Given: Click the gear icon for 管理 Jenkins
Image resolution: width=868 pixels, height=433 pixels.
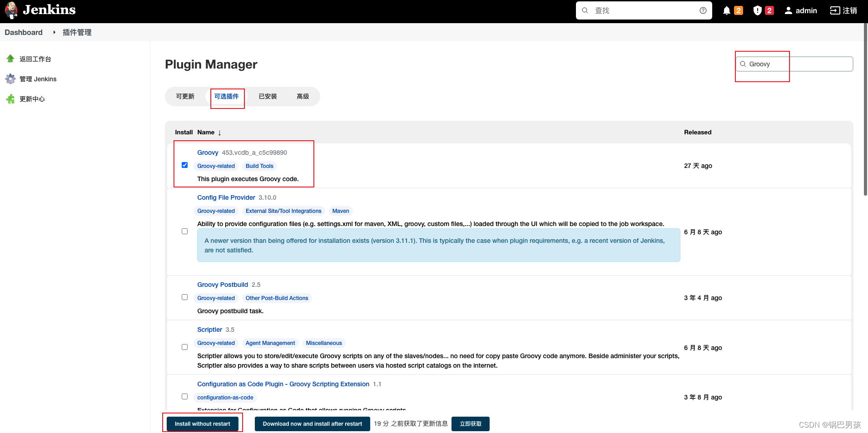Looking at the screenshot, I should coord(10,79).
